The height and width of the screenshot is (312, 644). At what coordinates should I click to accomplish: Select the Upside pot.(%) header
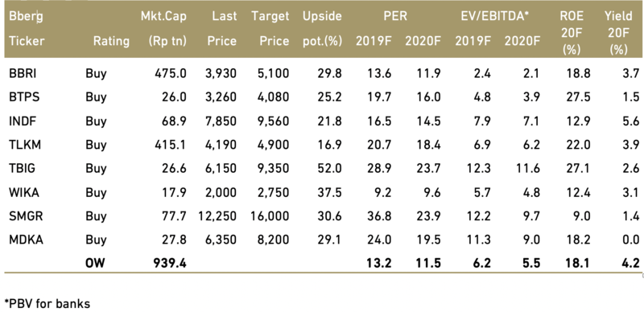point(322,28)
